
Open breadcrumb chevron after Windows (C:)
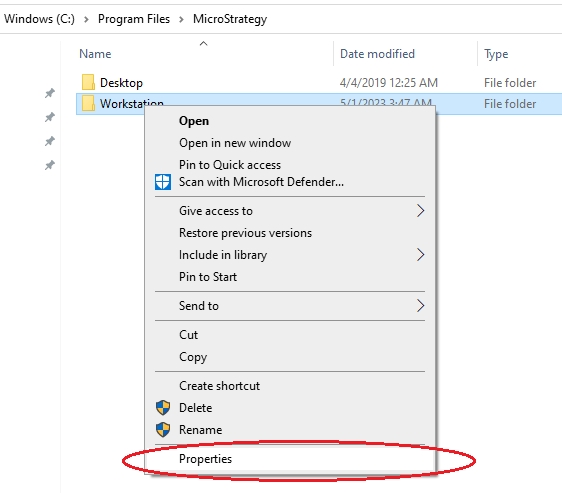tap(86, 19)
